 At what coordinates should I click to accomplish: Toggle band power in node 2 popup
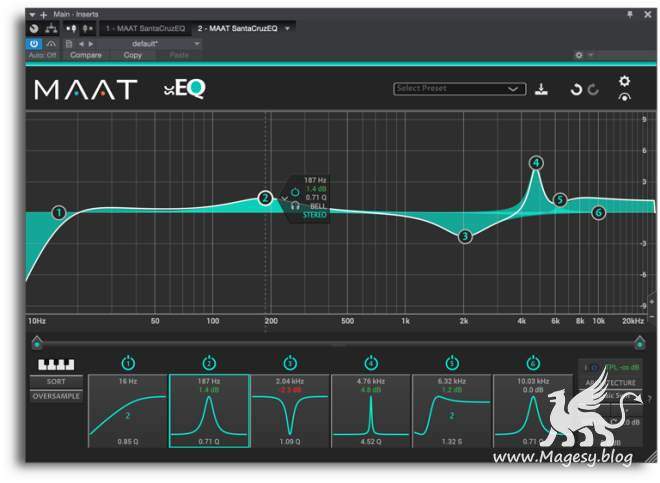pyautogui.click(x=295, y=192)
